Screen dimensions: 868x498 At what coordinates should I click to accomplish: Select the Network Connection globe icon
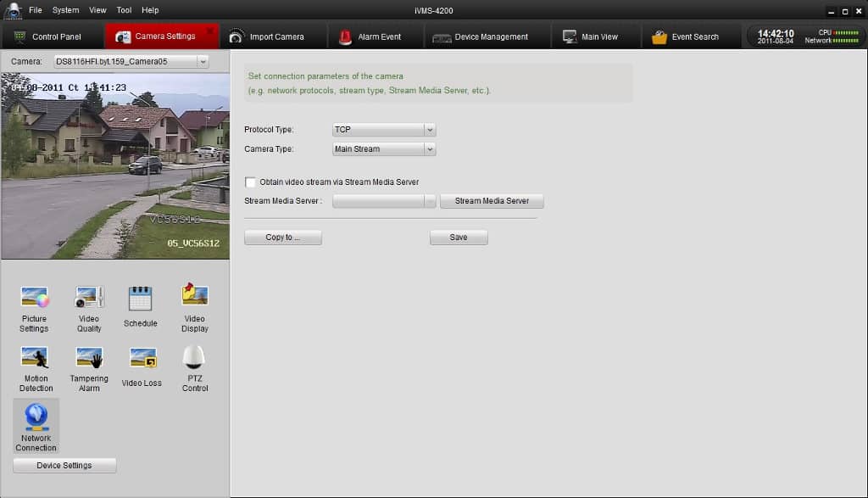pyautogui.click(x=36, y=417)
